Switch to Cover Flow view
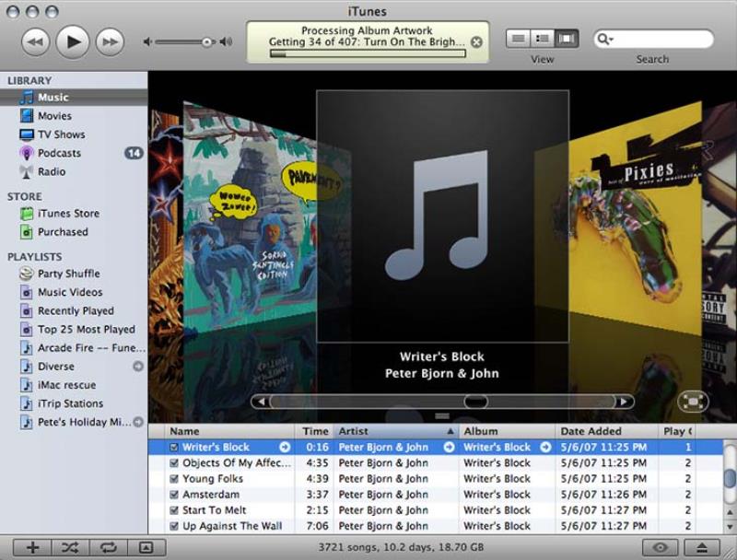The image size is (737, 560). [x=566, y=37]
